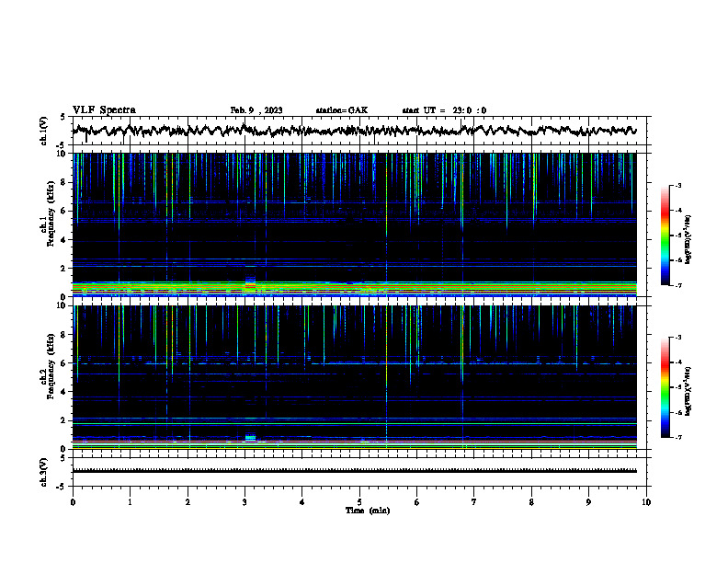Click the Time (min) axis label

[368, 511]
